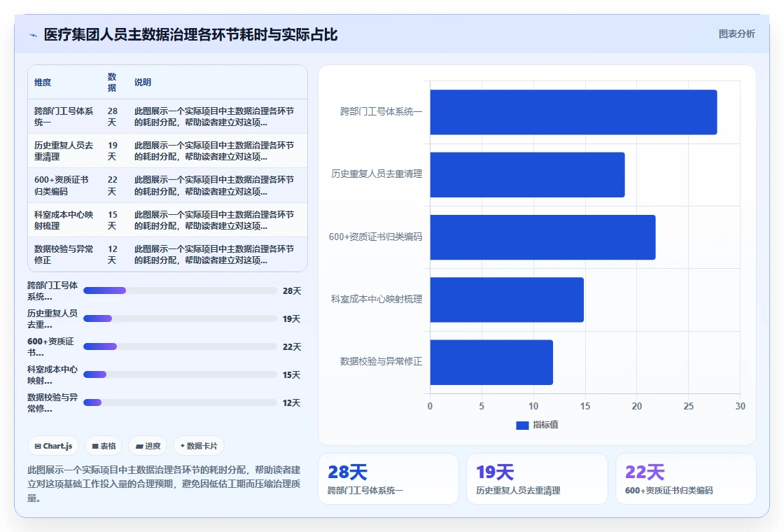Click the 数据校验与异常修正 chart bar
Image resolution: width=784 pixels, height=532 pixels.
491,362
